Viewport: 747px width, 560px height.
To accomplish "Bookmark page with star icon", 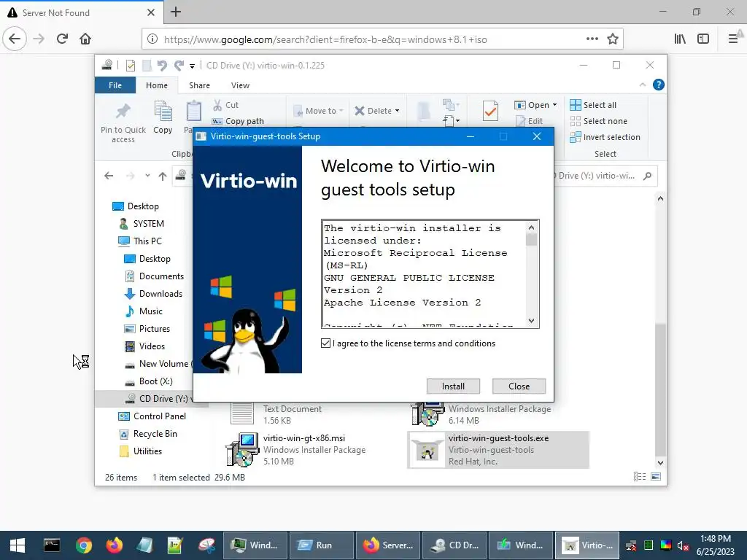I will click(x=613, y=39).
